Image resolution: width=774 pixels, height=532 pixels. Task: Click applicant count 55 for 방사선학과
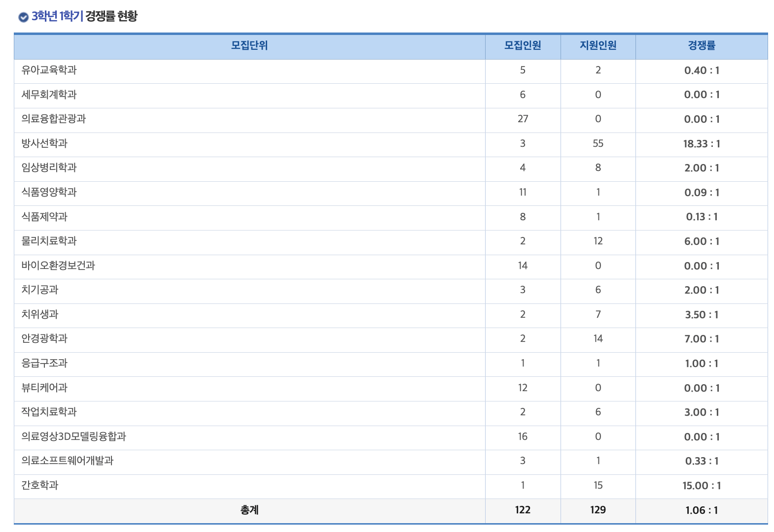598,143
